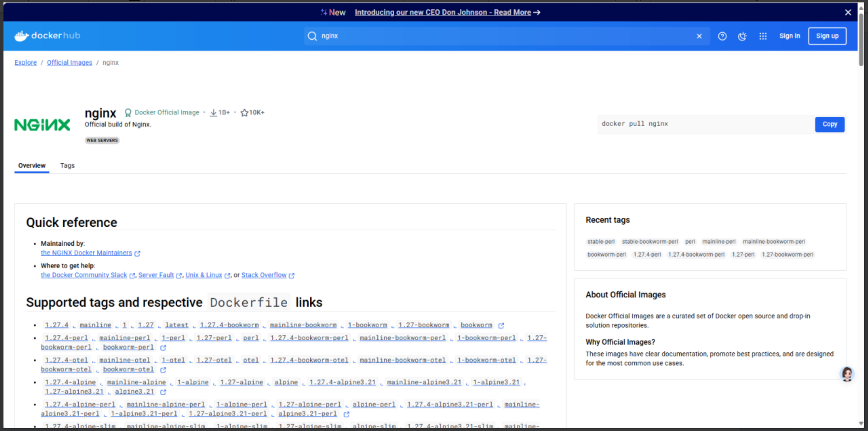Go to Official Images breadcrumb
868x431 pixels.
(x=70, y=63)
